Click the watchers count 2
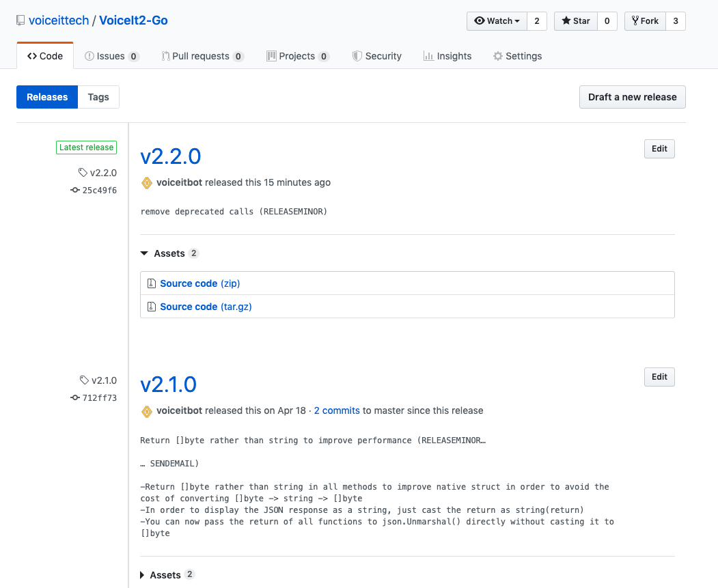Viewport: 718px width, 588px height. 537,21
